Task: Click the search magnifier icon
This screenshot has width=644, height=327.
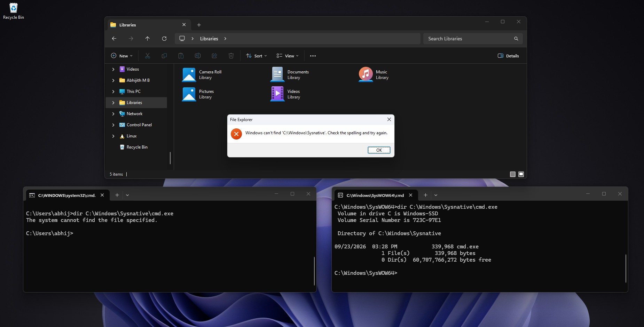Action: coord(516,39)
